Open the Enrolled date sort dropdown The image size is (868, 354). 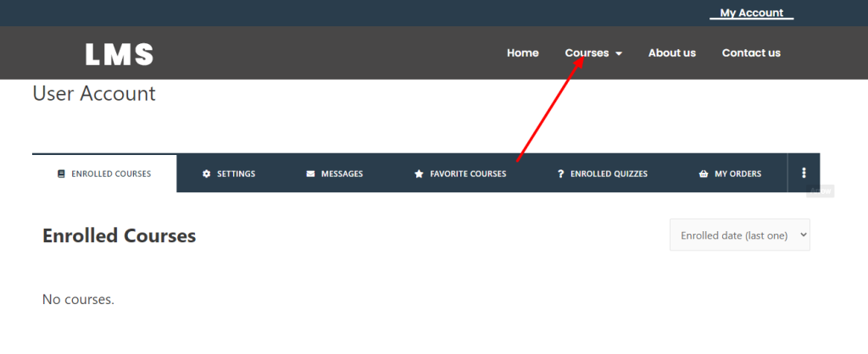pos(739,235)
